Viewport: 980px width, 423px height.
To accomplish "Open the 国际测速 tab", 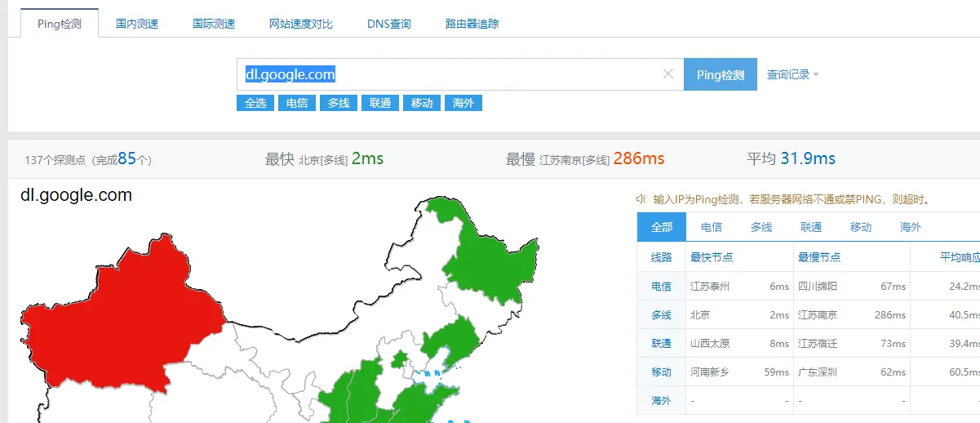I will [x=214, y=24].
